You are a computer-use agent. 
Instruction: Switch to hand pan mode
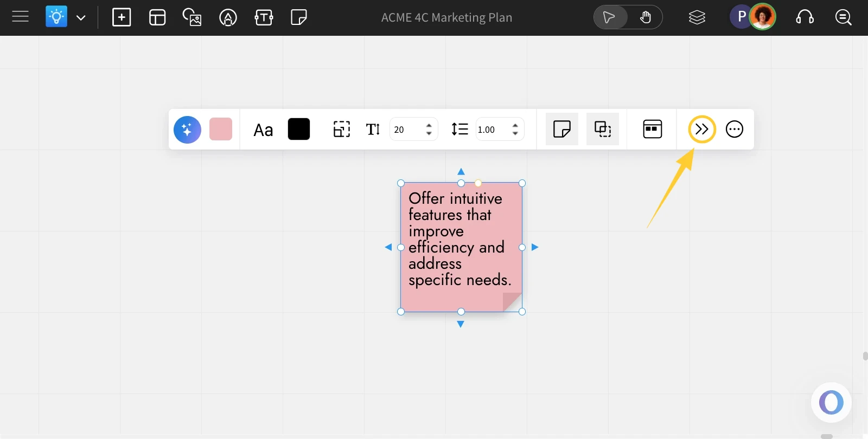point(645,17)
